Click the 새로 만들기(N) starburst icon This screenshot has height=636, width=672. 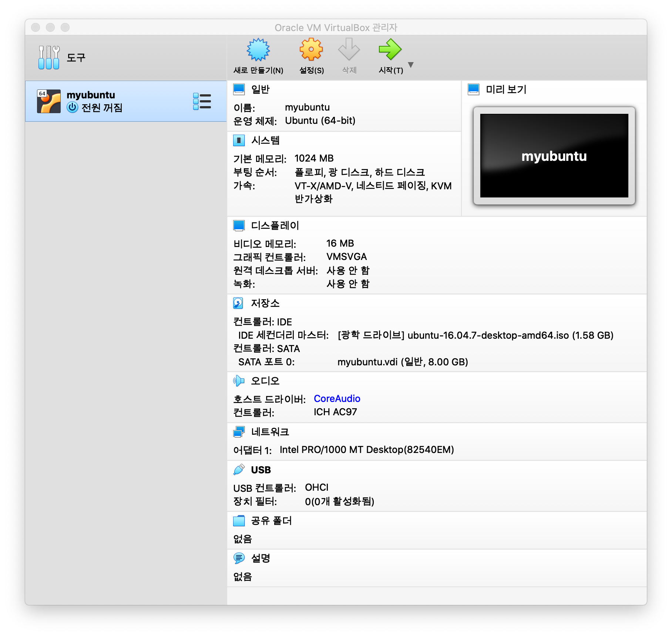click(258, 50)
